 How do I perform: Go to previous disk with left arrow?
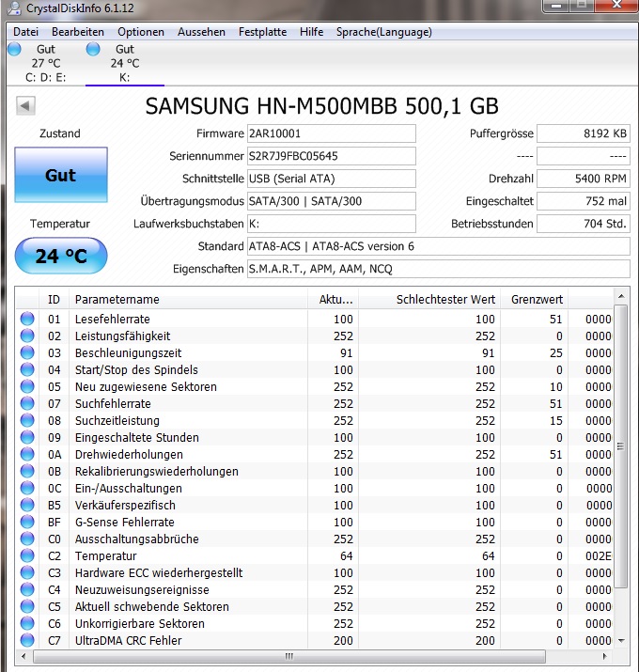click(25, 105)
